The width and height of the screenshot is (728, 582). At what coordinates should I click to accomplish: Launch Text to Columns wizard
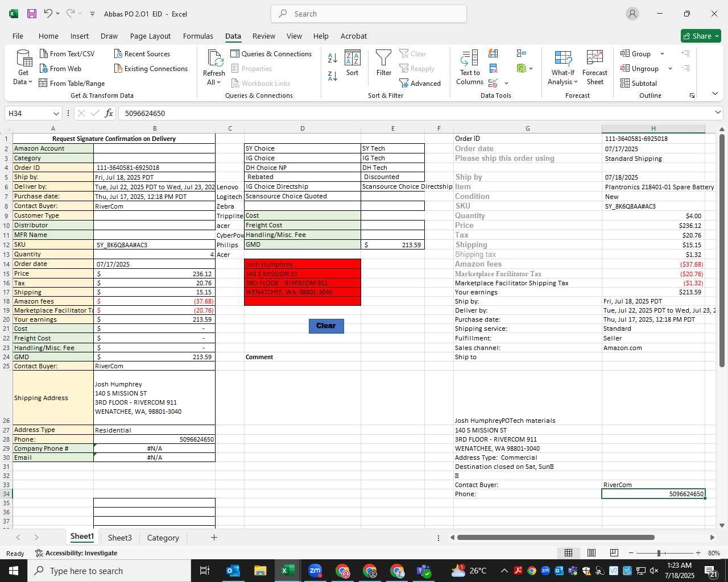click(470, 68)
